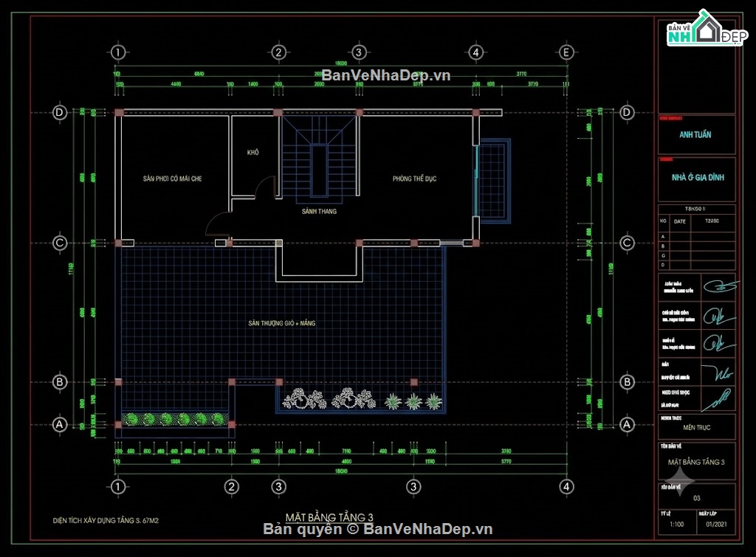Select the DIỆN TÍCH XÂY DỰNG TẦNG note

(106, 521)
